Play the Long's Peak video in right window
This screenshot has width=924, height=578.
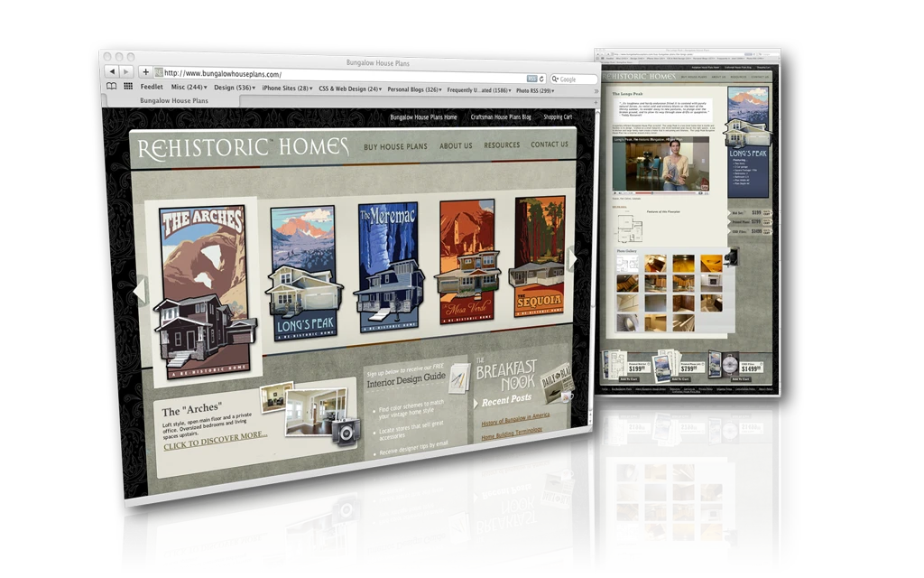(615, 192)
